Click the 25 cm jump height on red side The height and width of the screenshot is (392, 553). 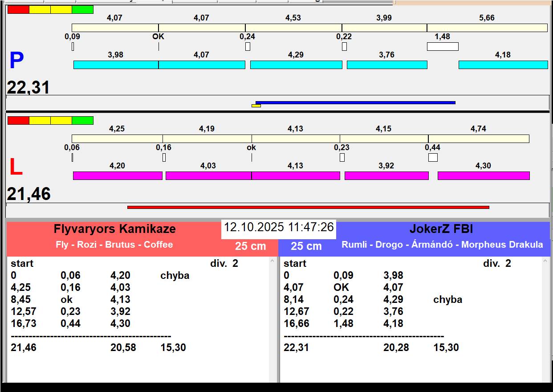pyautogui.click(x=251, y=246)
